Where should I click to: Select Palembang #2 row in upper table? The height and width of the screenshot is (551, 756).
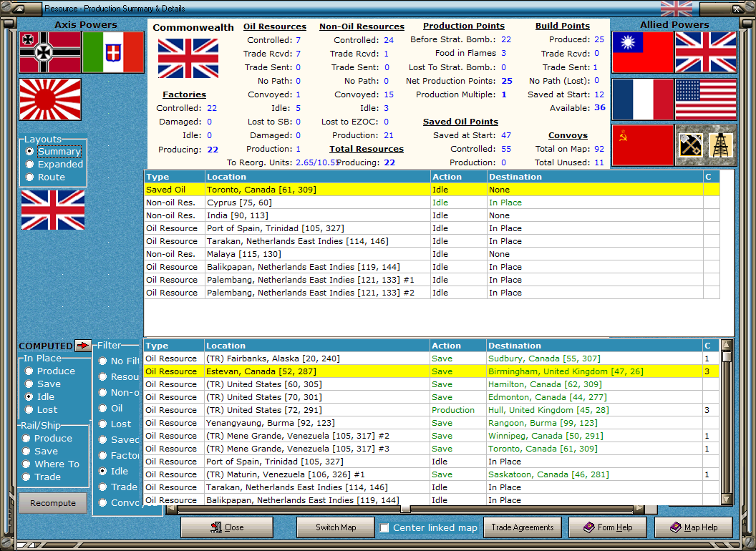click(432, 293)
